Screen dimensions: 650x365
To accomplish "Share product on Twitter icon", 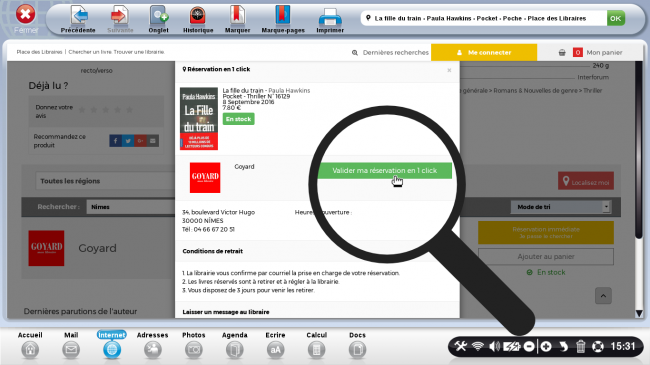I will [x=128, y=141].
